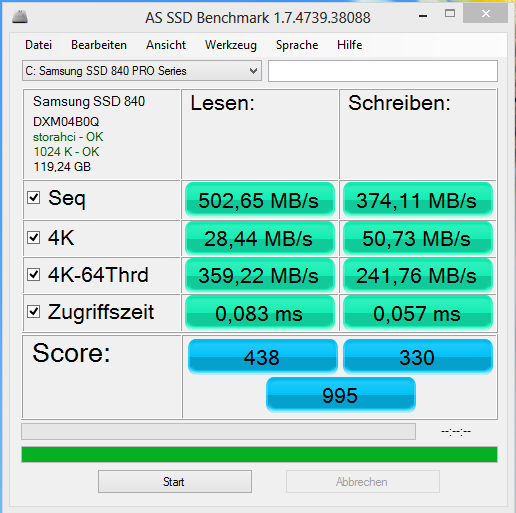Open the Datei menu
Viewport: 516px width, 513px height.
coord(39,45)
